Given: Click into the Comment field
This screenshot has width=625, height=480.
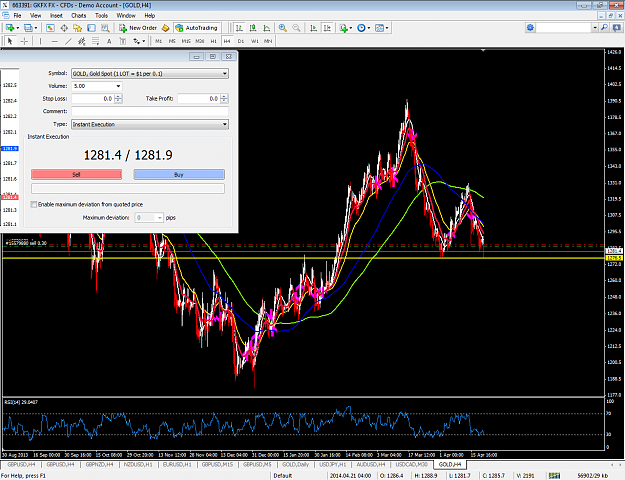Looking at the screenshot, I should click(x=150, y=111).
